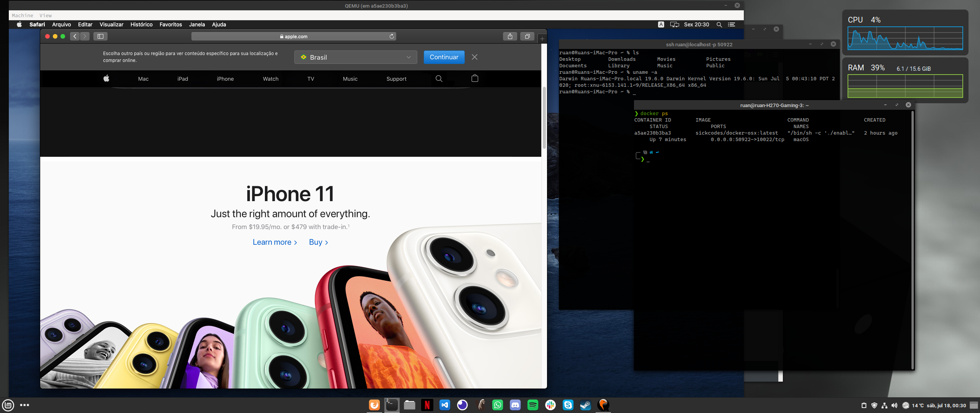Click the Safari share icon
Image resolution: width=980 pixels, height=413 pixels.
pos(510,36)
